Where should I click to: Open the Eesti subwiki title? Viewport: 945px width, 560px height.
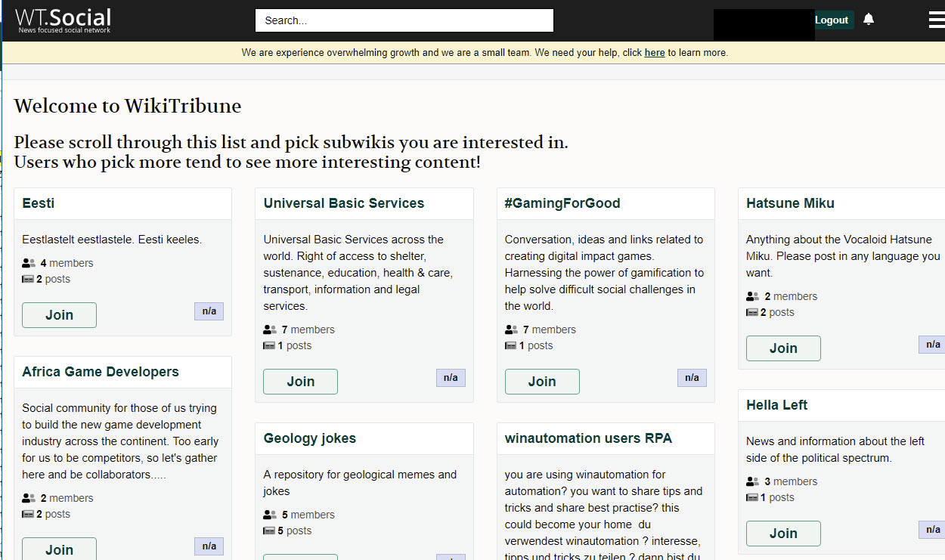pos(39,203)
